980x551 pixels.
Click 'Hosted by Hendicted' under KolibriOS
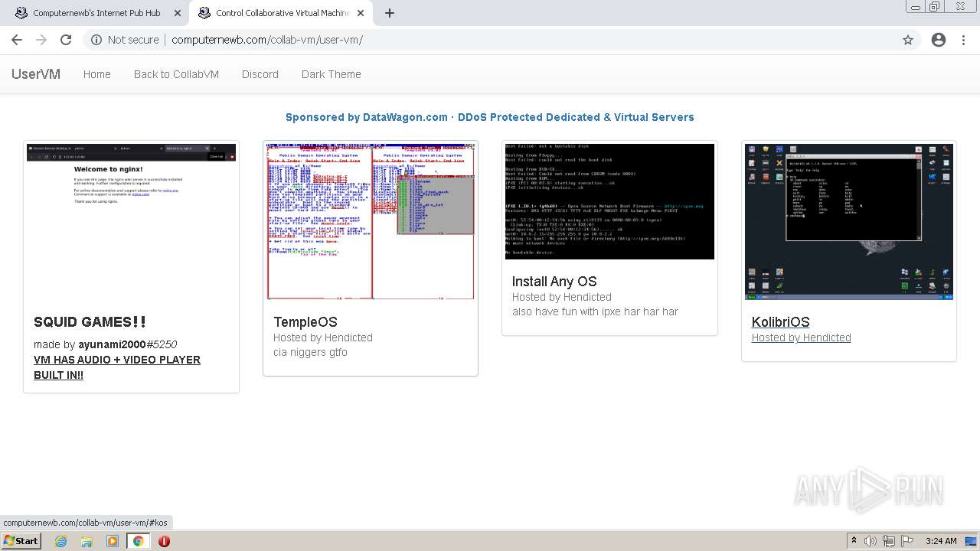[802, 337]
